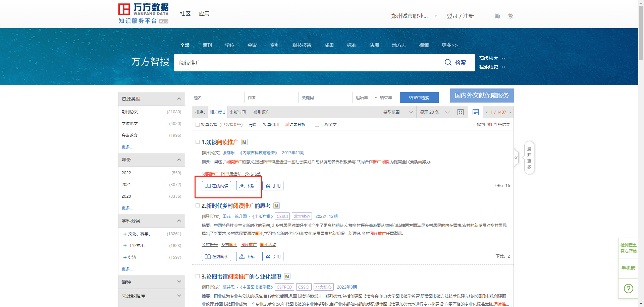Viewport: 644px width, 307px height.
Task: Collapse the resource type section
Action: point(179,99)
